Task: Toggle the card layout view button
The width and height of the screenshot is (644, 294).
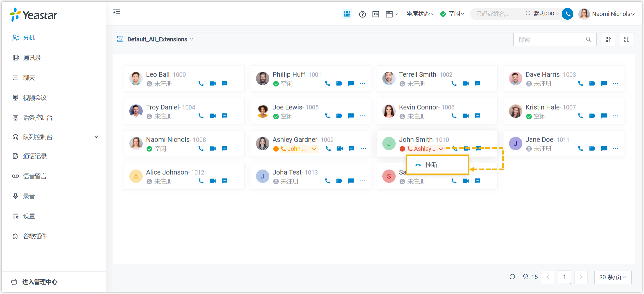Action: (x=626, y=39)
